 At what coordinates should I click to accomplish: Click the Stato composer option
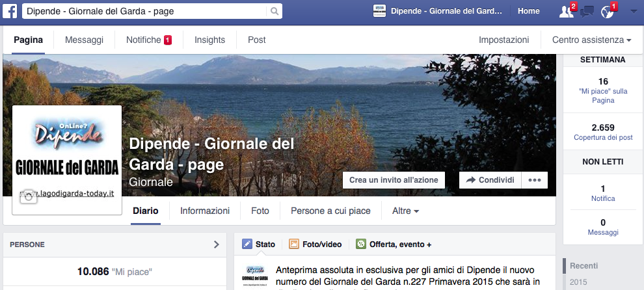point(259,244)
